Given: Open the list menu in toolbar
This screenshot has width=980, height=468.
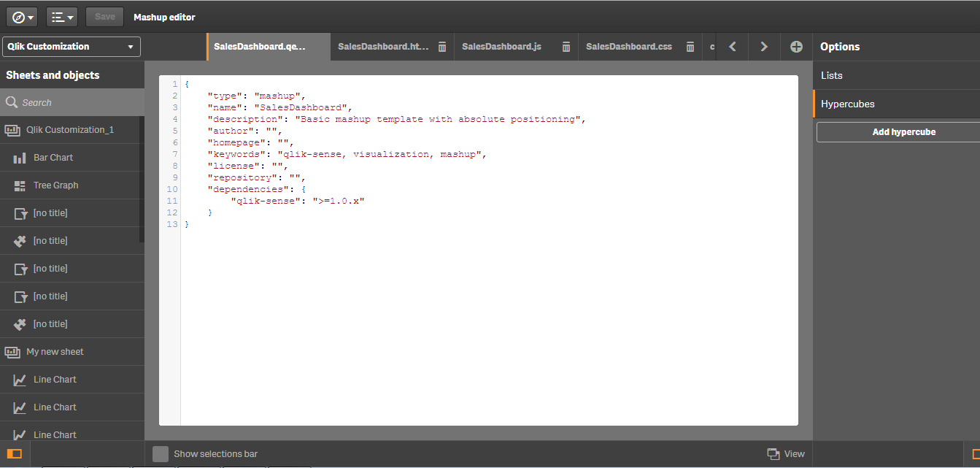Looking at the screenshot, I should tap(62, 17).
